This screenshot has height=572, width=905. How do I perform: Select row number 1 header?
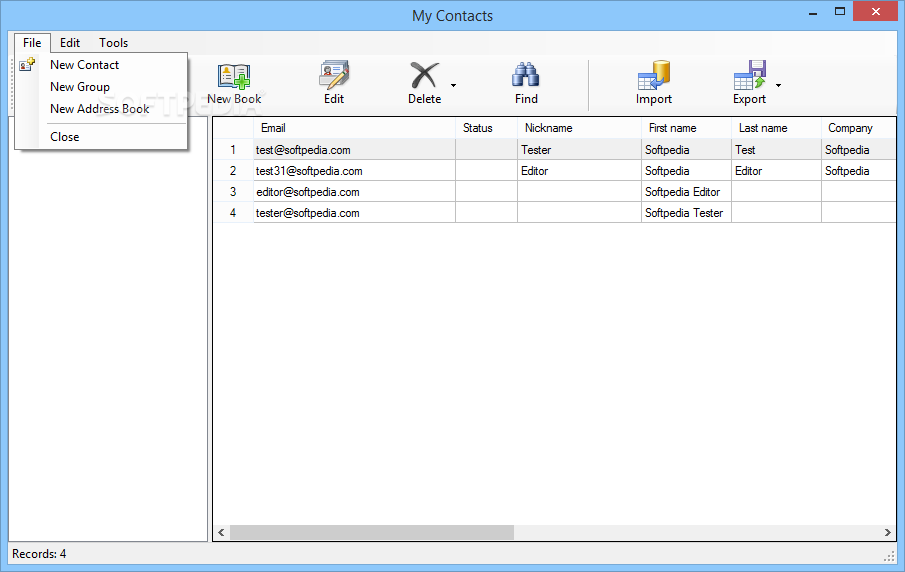click(233, 149)
